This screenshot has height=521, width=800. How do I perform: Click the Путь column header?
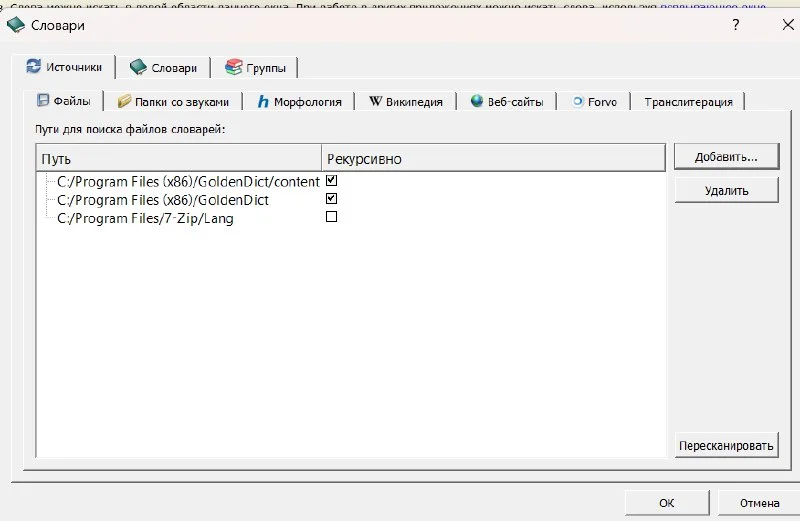tap(178, 159)
